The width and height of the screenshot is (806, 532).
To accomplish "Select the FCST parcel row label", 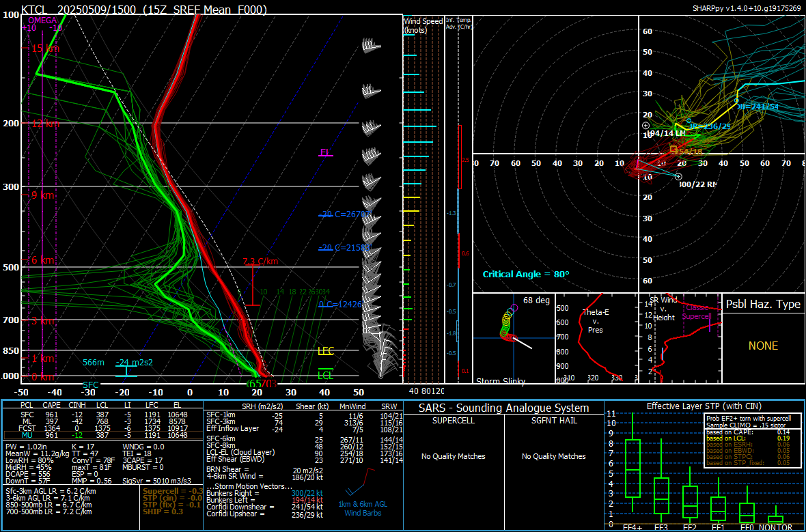I will click(x=26, y=428).
